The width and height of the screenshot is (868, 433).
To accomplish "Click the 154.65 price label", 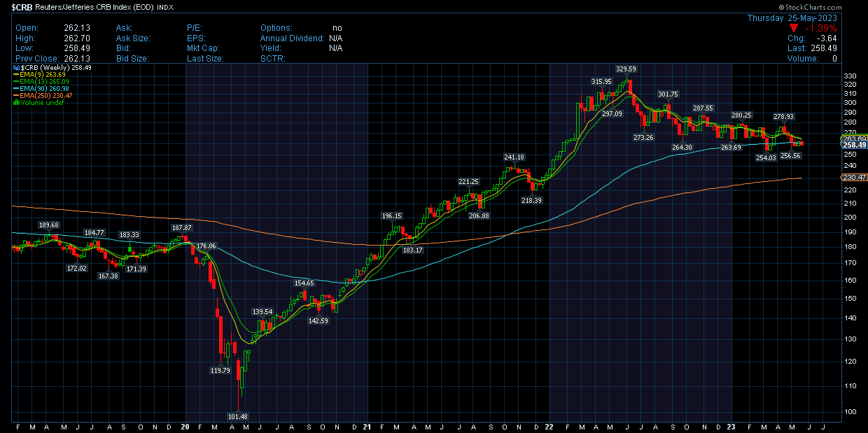I will 304,283.
